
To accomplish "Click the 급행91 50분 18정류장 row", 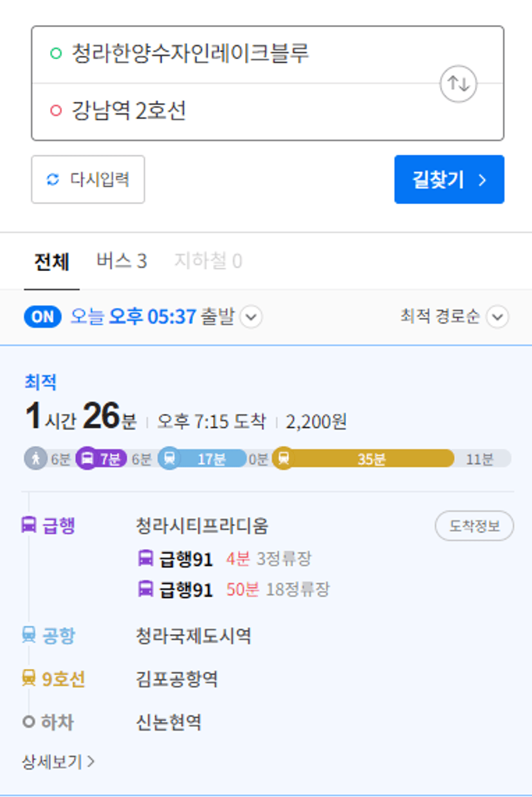I will (234, 589).
